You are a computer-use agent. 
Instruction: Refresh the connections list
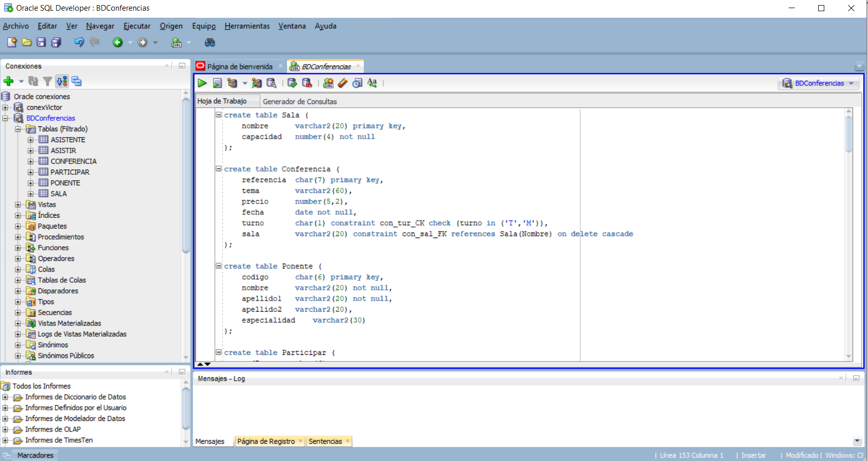tap(34, 81)
